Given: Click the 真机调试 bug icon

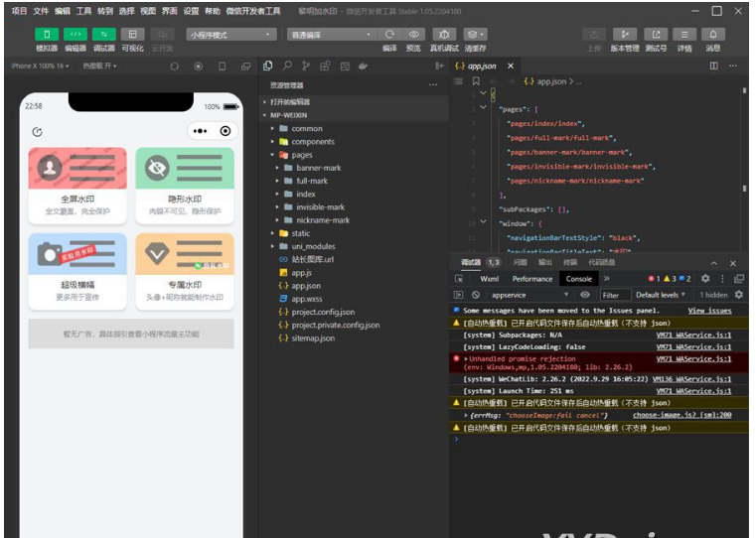Looking at the screenshot, I should click(x=444, y=34).
